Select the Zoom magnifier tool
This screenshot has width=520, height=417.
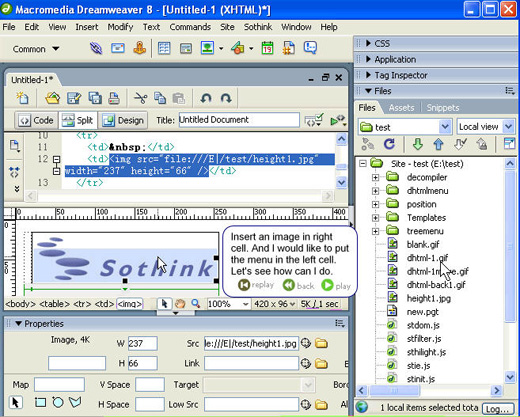pos(196,304)
